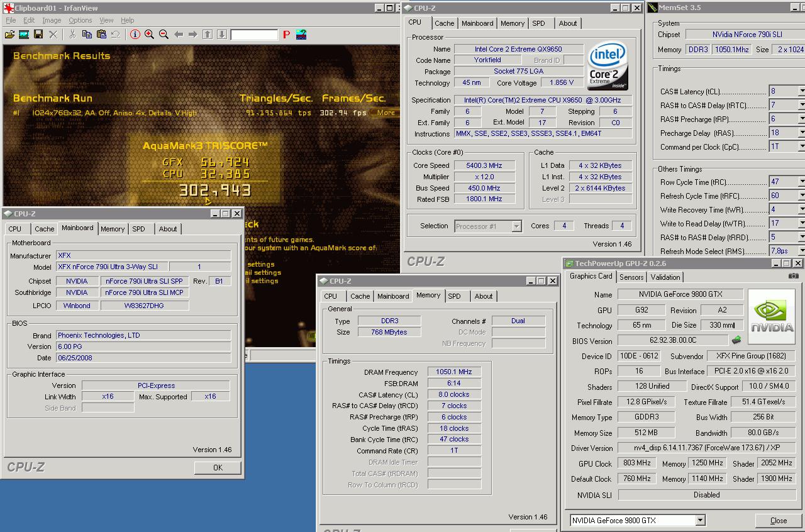Expand Command per Clock (CpC) dropdown
The image size is (805, 532).
point(801,147)
